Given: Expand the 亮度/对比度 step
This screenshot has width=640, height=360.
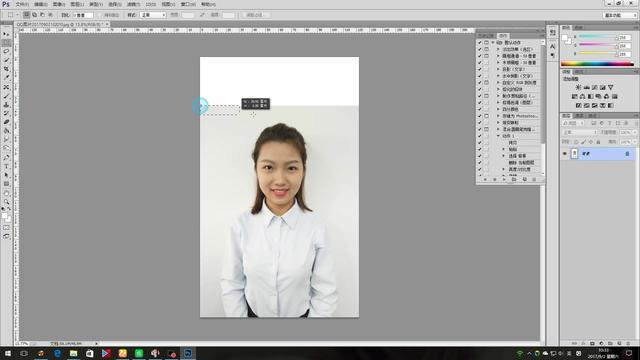Looking at the screenshot, I should [x=504, y=169].
